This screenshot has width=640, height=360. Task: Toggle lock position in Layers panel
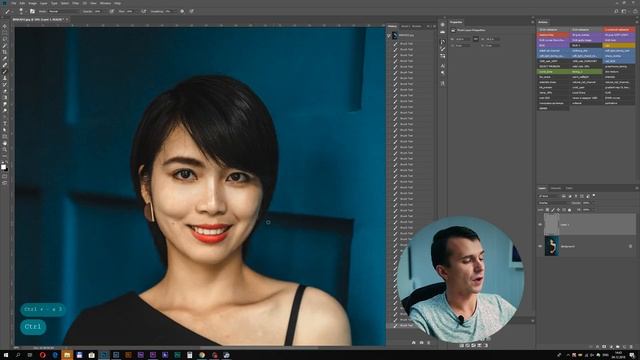pyautogui.click(x=558, y=210)
